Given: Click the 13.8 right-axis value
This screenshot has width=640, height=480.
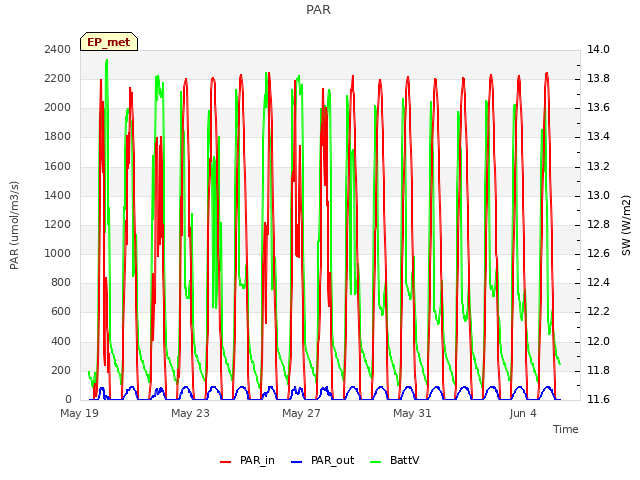Looking at the screenshot, I should (598, 78).
